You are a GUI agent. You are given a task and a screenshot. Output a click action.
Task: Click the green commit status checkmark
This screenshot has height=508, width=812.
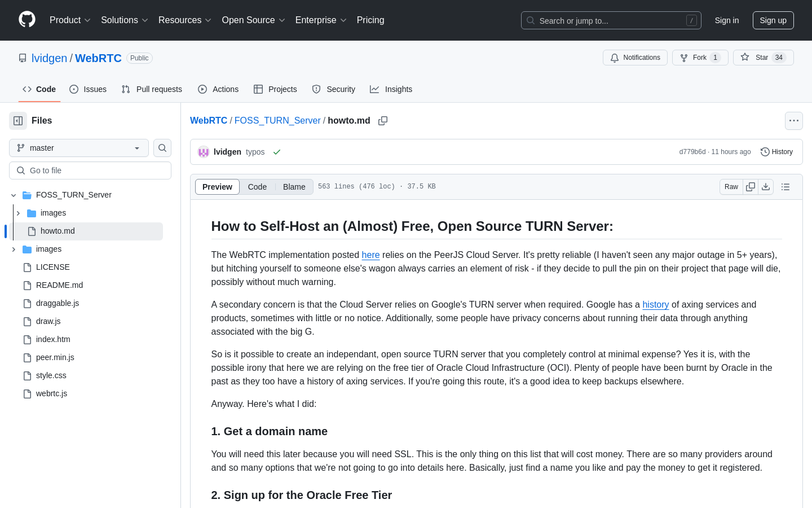(x=277, y=152)
